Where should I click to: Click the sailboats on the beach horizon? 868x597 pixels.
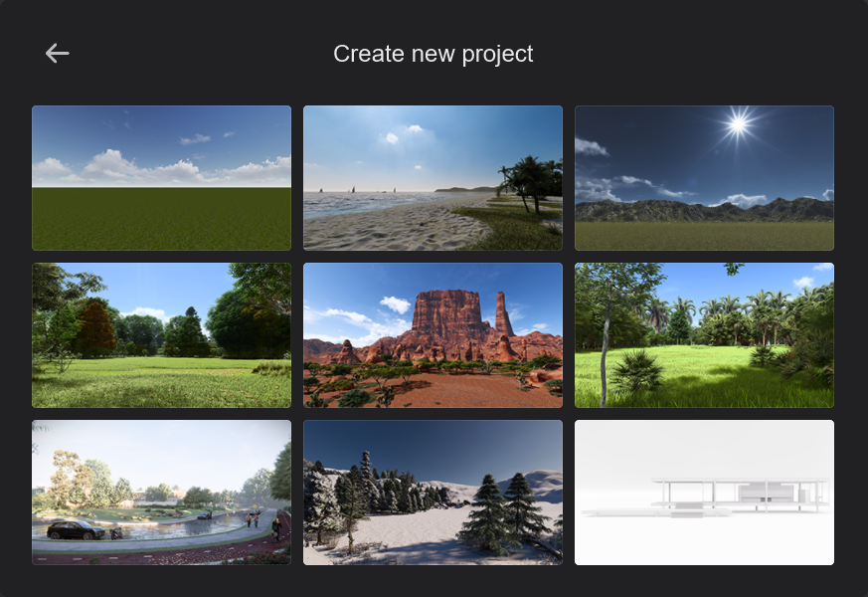pyautogui.click(x=353, y=190)
